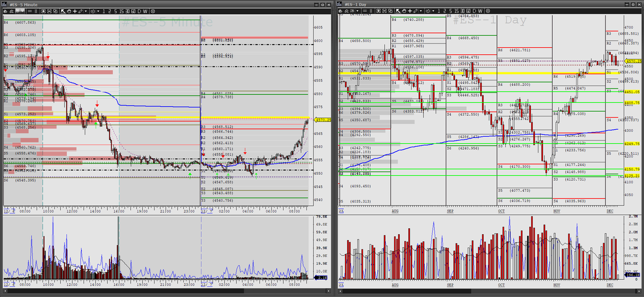Select the crosshair plus tool in 1 Day window
This screenshot has height=297, width=644.
(410, 11)
